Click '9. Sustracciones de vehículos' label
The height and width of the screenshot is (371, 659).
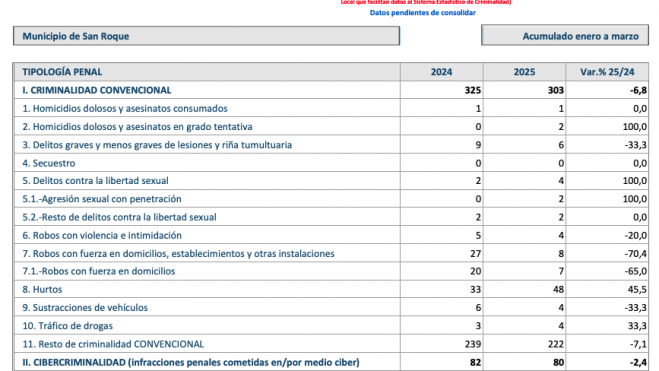click(85, 308)
